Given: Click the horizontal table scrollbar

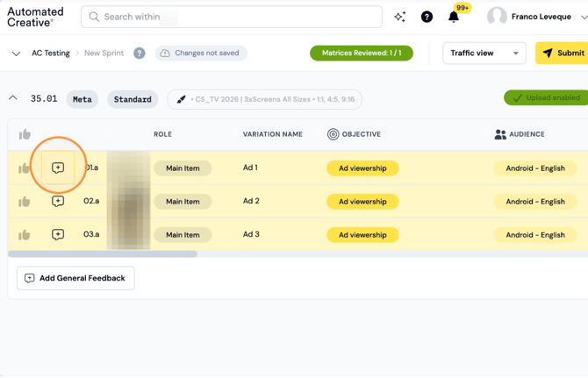Looking at the screenshot, I should 103,254.
